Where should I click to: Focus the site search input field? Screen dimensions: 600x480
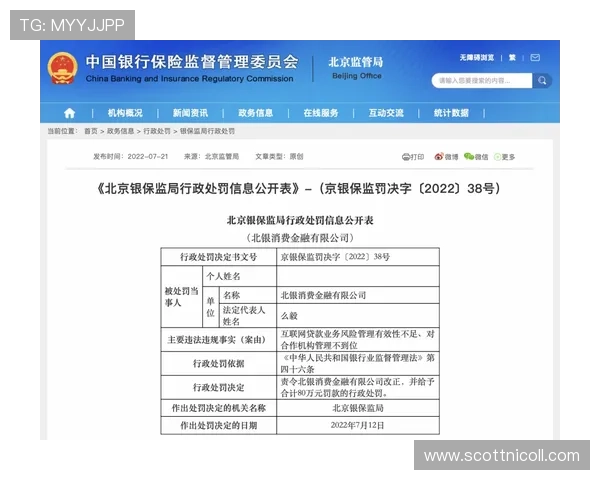(482, 80)
